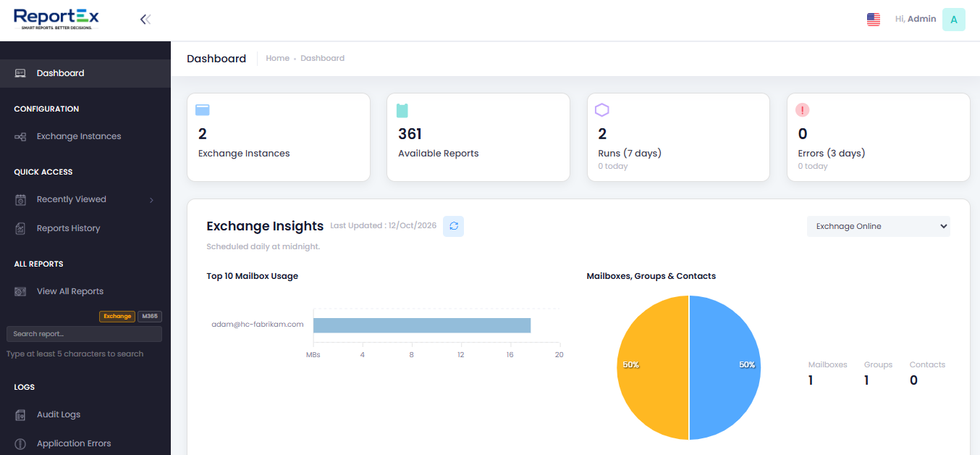Viewport: 980px width, 455px height.
Task: Click the Groups count value
Action: pyautogui.click(x=866, y=380)
